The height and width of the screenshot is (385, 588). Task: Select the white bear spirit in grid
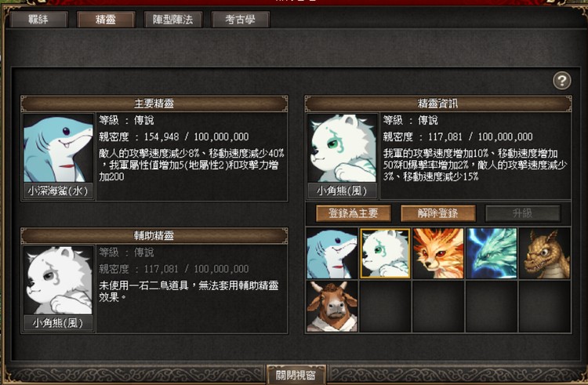385,253
